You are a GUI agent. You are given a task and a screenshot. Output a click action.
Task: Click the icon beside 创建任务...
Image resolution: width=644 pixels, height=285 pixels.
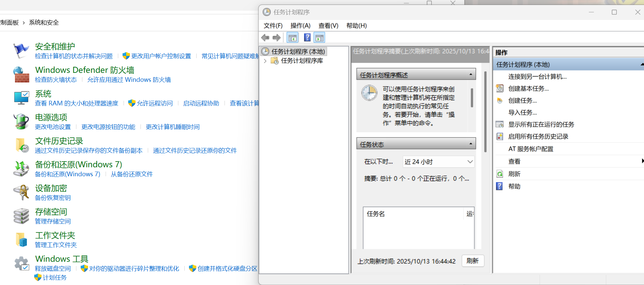point(500,100)
